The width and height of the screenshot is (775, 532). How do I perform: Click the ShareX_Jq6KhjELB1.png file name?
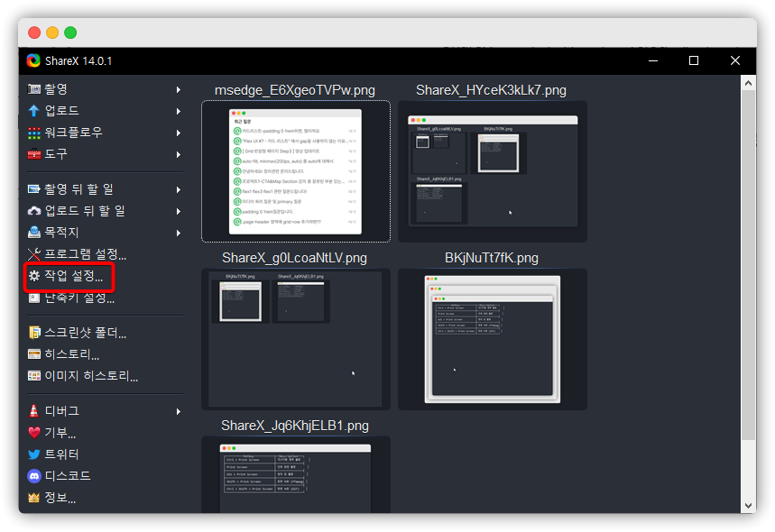295,426
